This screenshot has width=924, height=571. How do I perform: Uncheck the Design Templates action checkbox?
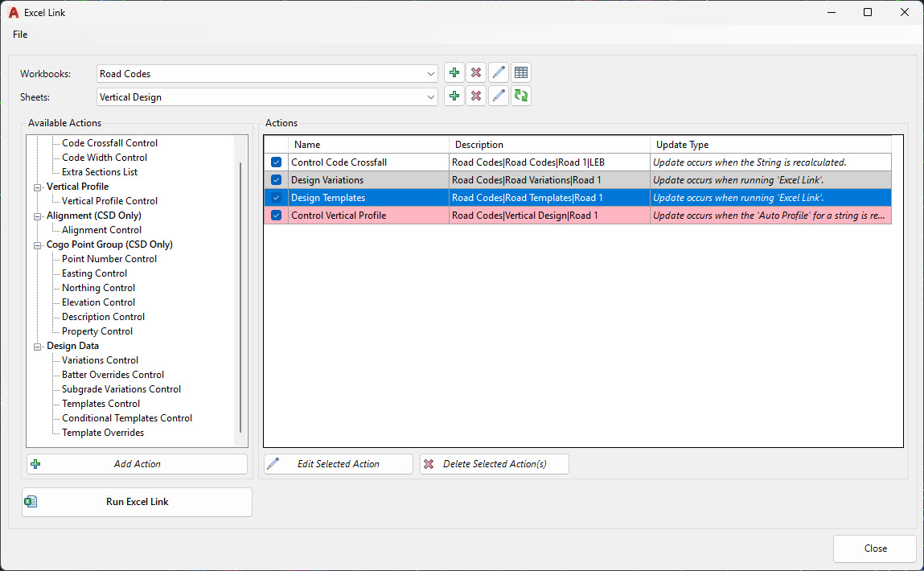[276, 197]
